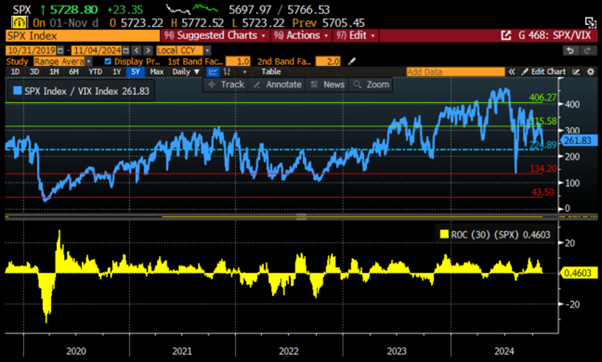Click the line chart type icon
Image resolution: width=602 pixels, height=362 pixels.
pyautogui.click(x=213, y=72)
